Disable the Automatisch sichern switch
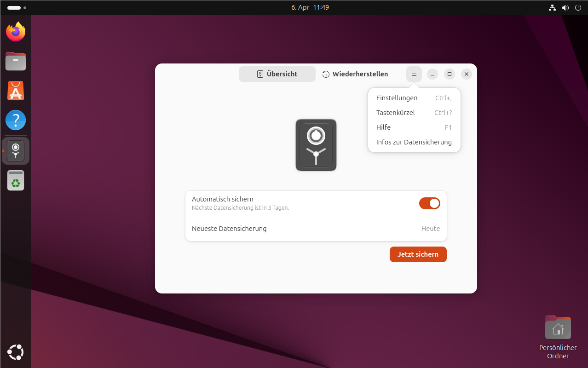Viewport: 588px width, 368px height. coord(429,203)
